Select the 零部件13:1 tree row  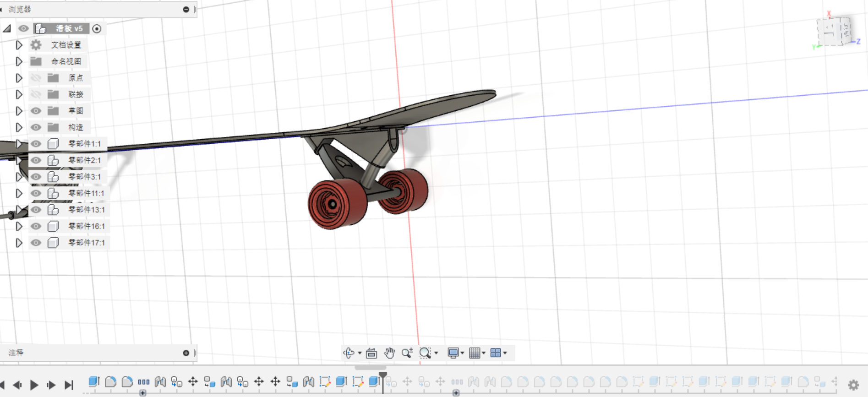pos(69,210)
